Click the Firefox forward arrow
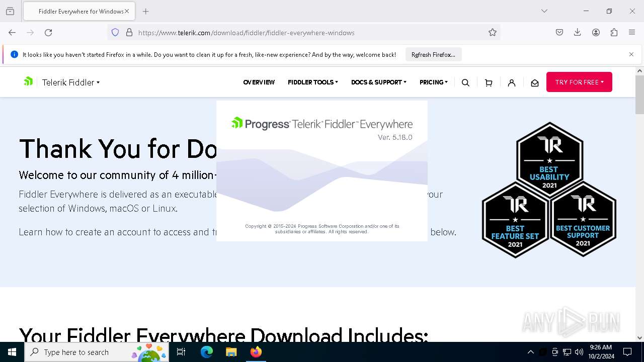644x362 pixels. (30, 32)
